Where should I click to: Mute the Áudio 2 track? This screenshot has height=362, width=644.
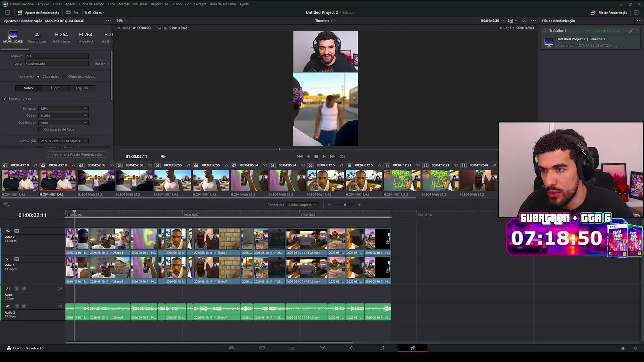(x=24, y=306)
